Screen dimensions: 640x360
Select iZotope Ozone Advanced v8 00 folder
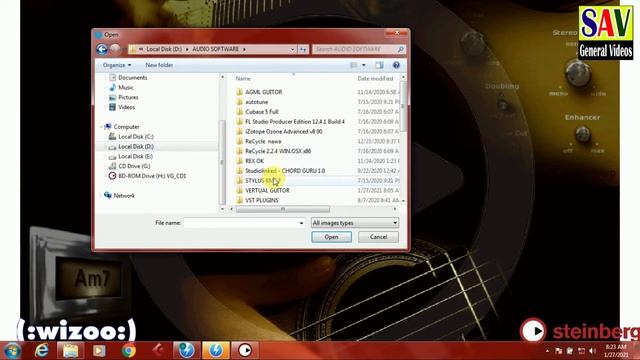point(284,131)
